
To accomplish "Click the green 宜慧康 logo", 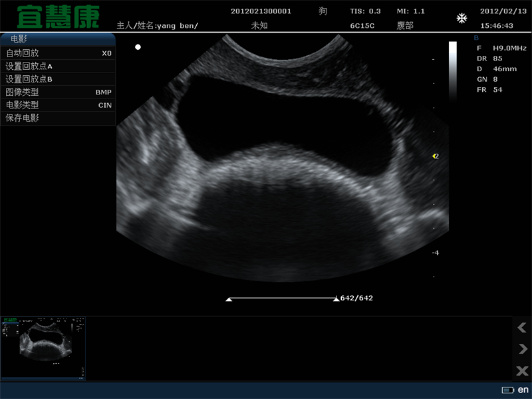I will [x=59, y=17].
